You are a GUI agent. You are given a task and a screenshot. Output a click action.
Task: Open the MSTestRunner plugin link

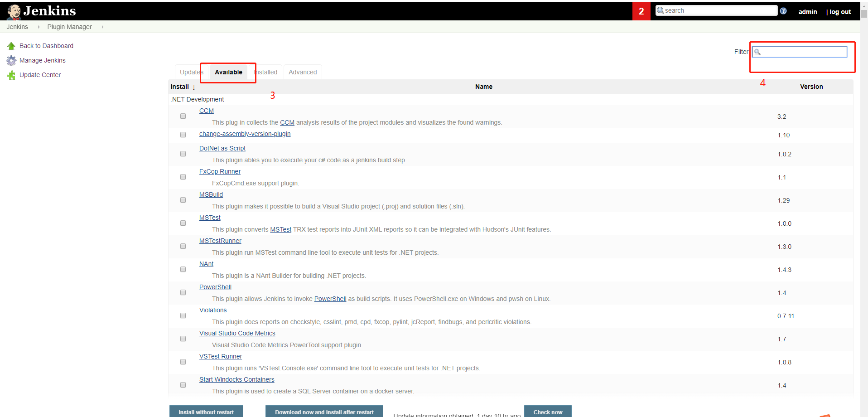coord(220,241)
